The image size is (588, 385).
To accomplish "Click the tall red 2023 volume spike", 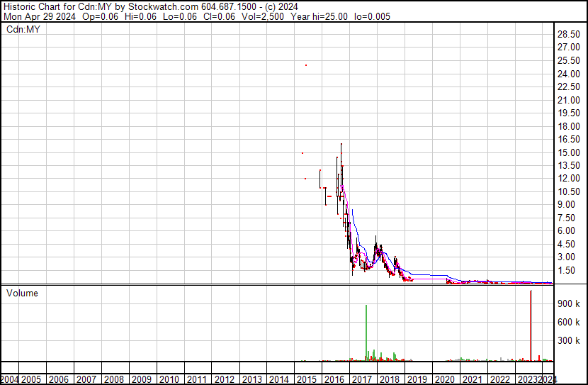I will coord(531,325).
